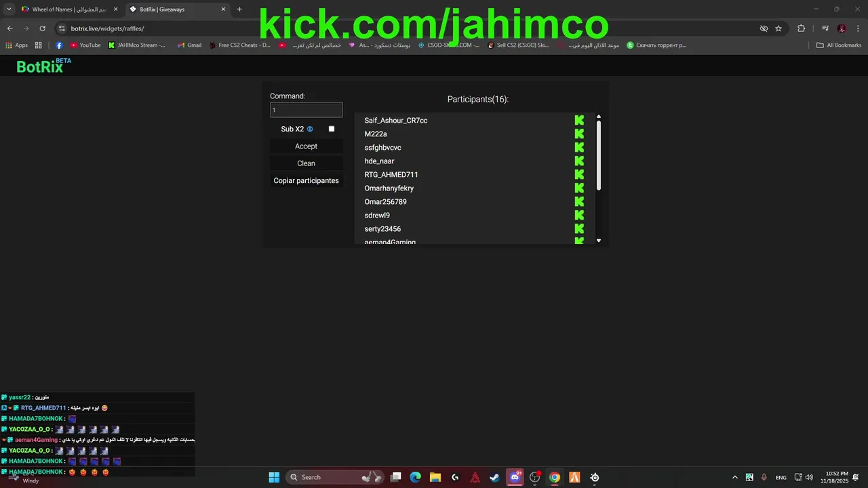This screenshot has width=868, height=488.
Task: Select participant RTG_AHMED711 in the list
Action: [391, 175]
